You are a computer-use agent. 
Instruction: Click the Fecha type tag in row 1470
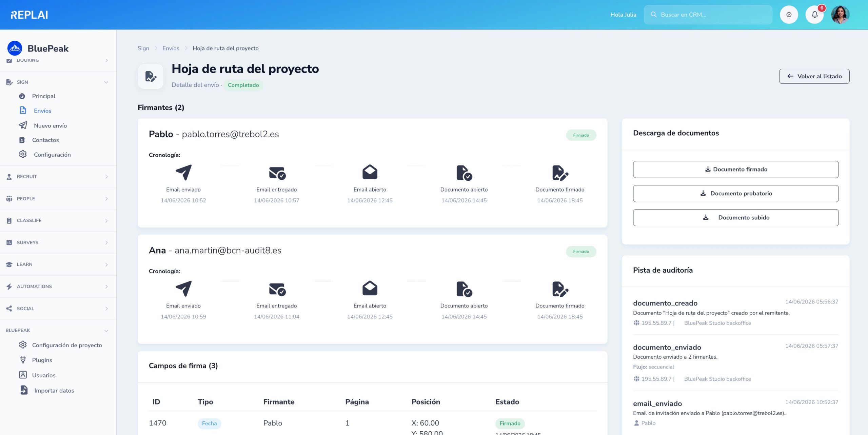click(209, 423)
